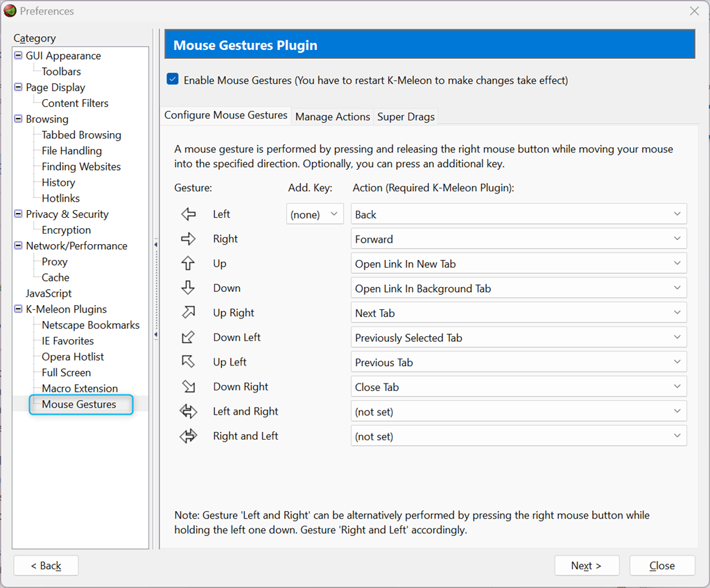Go to previous page with Back button
710x588 pixels.
(x=46, y=565)
